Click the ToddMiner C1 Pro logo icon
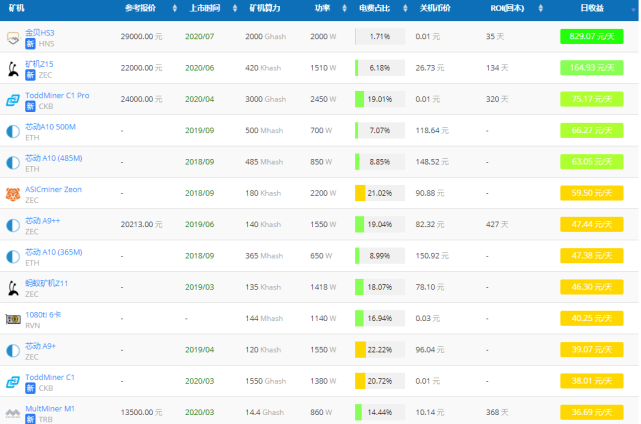The image size is (641, 424). pos(13,100)
